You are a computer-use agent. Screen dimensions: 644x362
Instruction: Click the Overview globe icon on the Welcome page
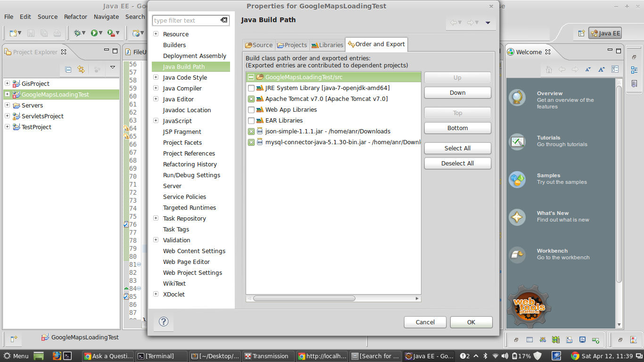pyautogui.click(x=517, y=98)
